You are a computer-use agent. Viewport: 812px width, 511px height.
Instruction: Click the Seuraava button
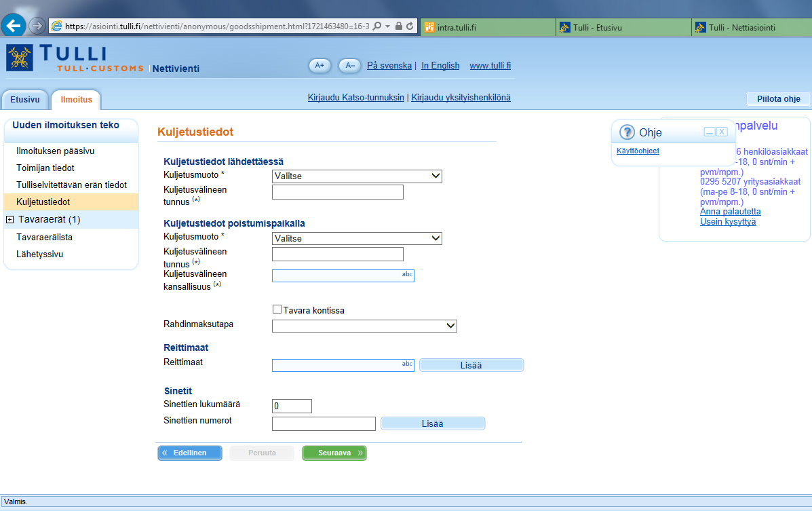pyautogui.click(x=334, y=453)
